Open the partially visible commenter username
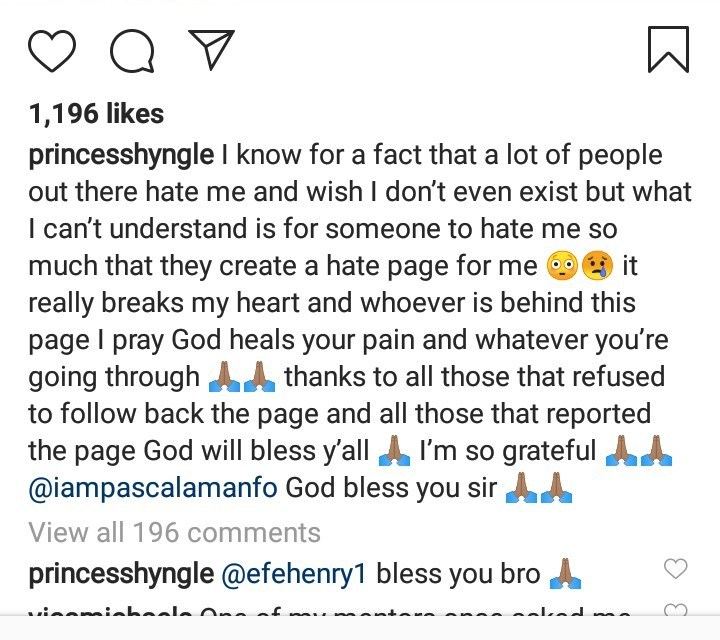The width and height of the screenshot is (720, 640). click(x=110, y=611)
